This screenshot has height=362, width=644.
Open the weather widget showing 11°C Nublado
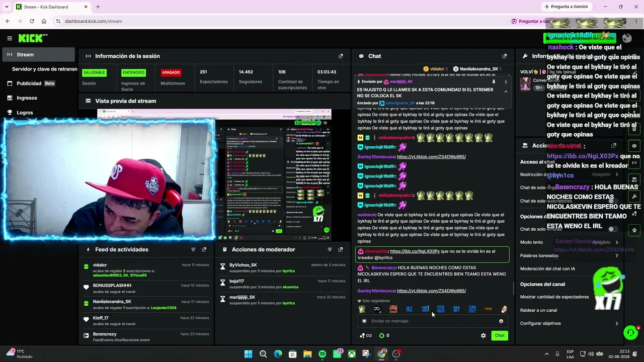point(20,354)
